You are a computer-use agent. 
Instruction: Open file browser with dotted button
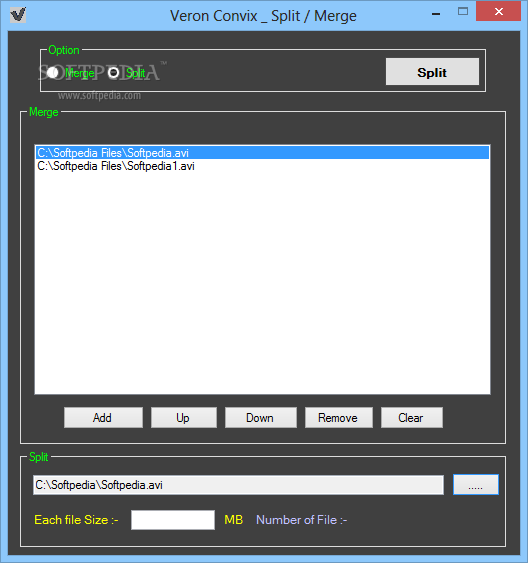476,485
